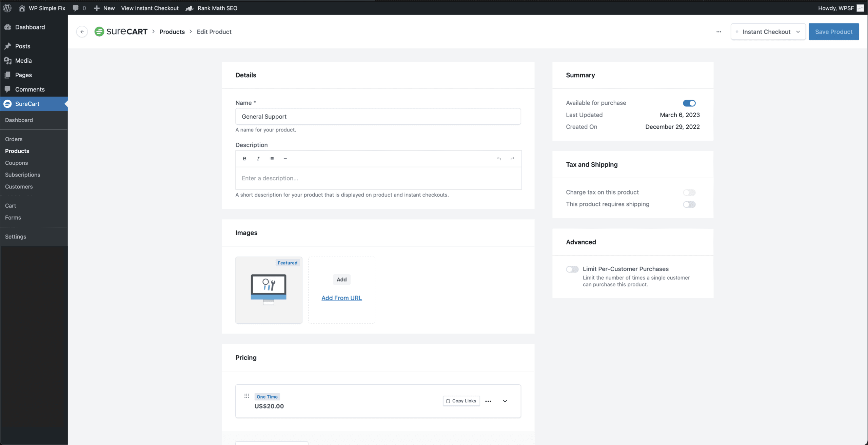Viewport: 868px width, 445px height.
Task: Click Products in the breadcrumb
Action: coord(172,32)
